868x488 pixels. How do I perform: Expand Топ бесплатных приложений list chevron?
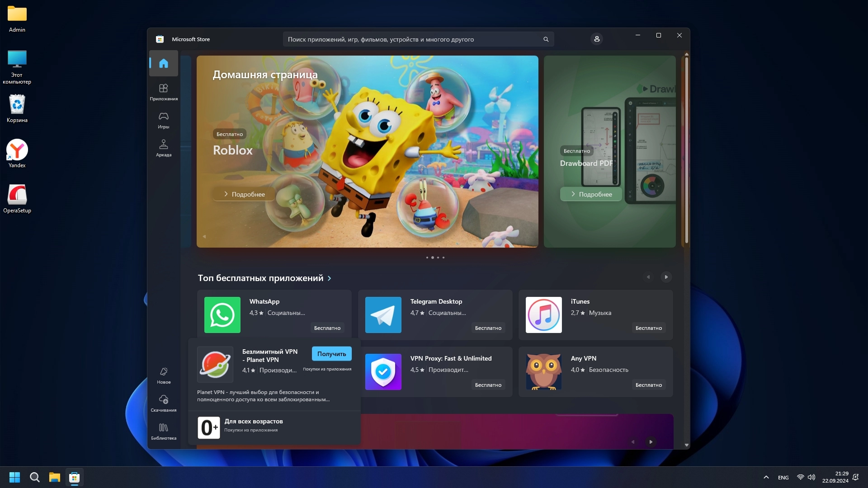[329, 278]
